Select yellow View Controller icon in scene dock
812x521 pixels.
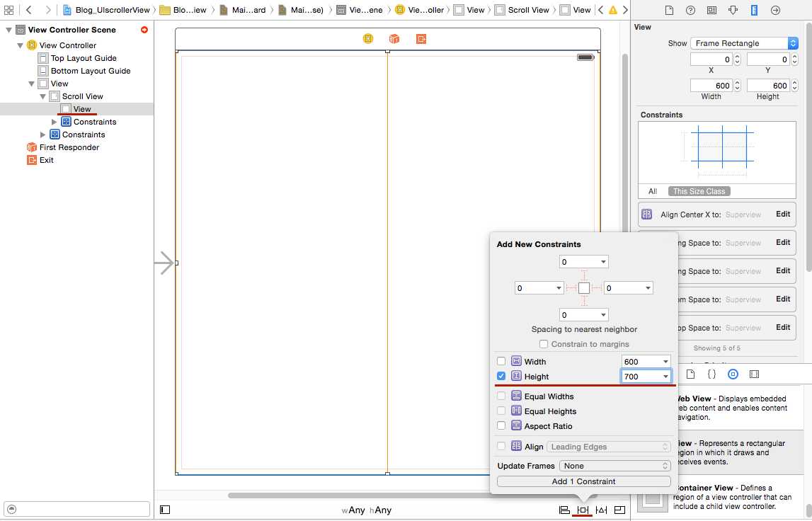[367, 39]
